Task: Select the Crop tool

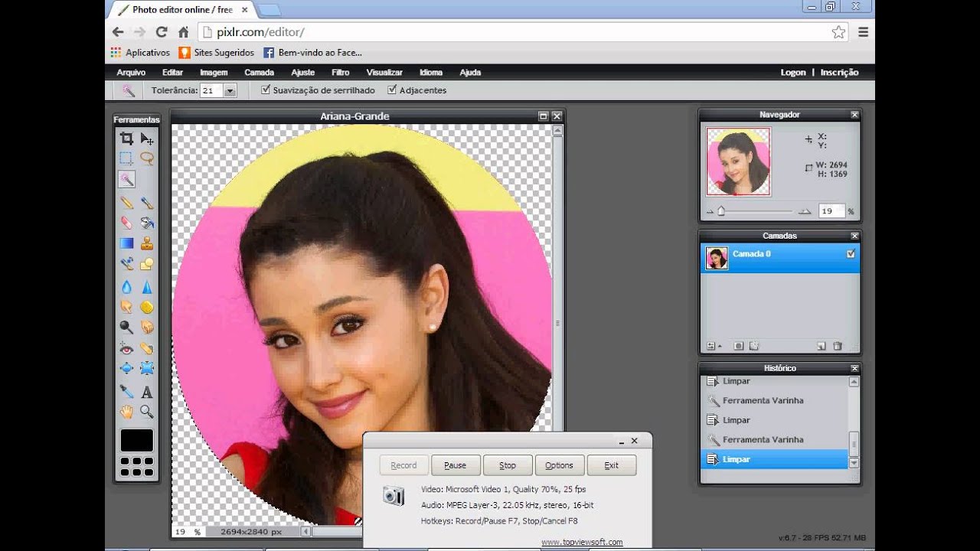Action: tap(126, 139)
